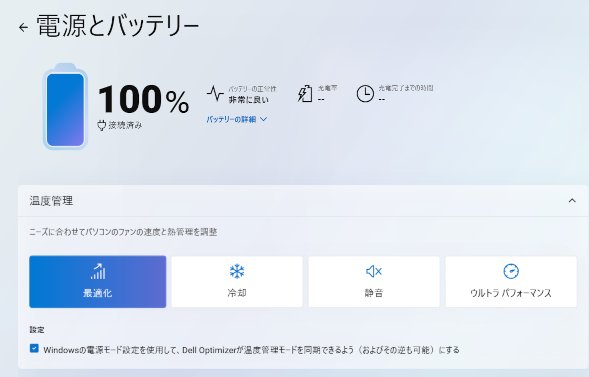Image resolution: width=589 pixels, height=377 pixels.
Task: Uncheck the Windows power mode sync checkbox
Action: coord(34,348)
